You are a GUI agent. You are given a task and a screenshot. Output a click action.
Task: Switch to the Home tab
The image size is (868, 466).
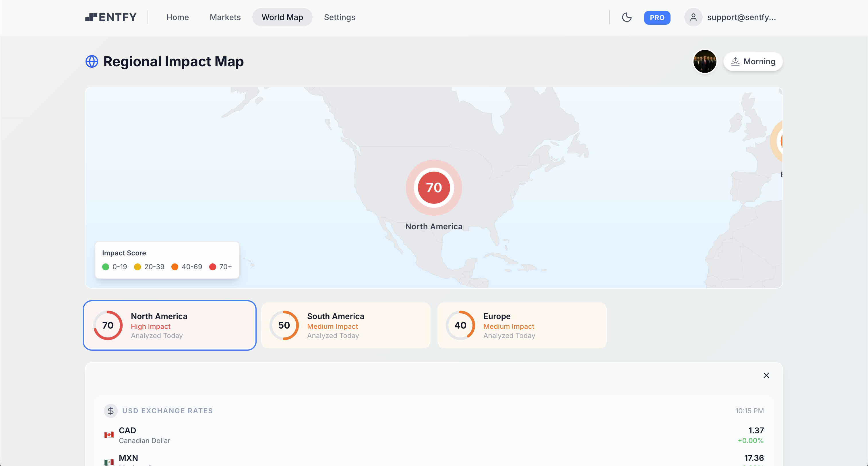pyautogui.click(x=178, y=17)
